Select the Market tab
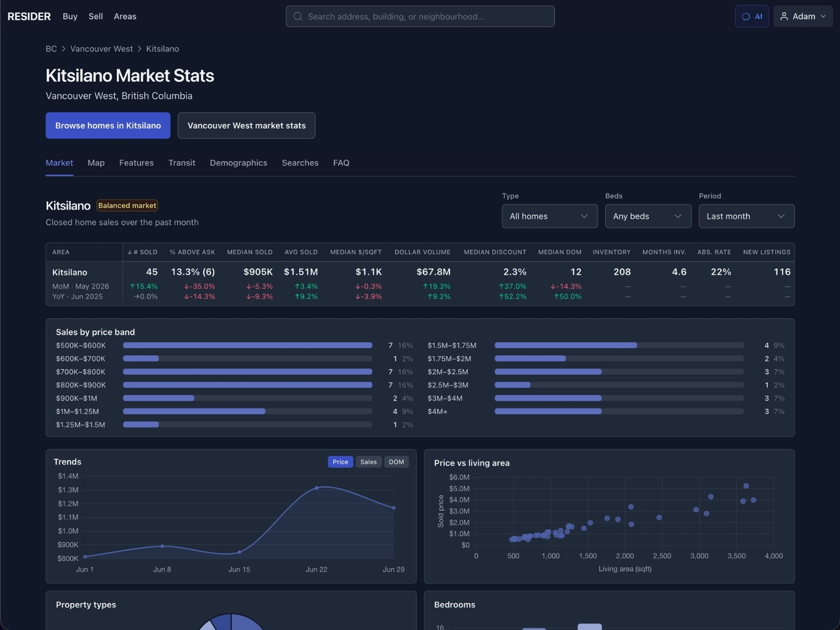 (x=59, y=163)
